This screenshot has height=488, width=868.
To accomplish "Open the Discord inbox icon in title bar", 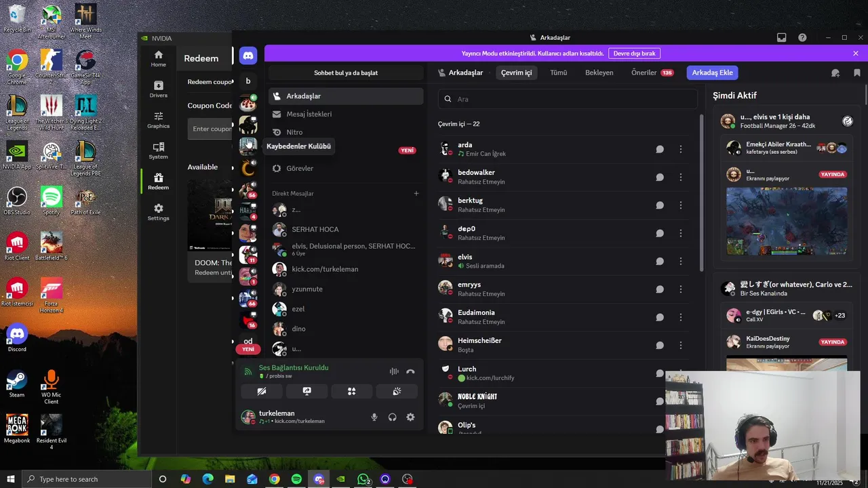I will [781, 38].
